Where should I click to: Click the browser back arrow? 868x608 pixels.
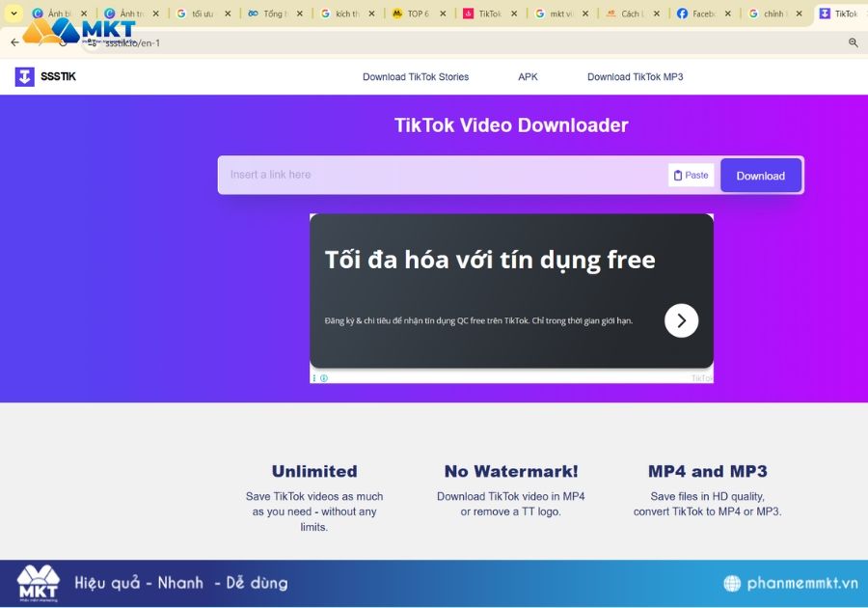click(x=14, y=41)
